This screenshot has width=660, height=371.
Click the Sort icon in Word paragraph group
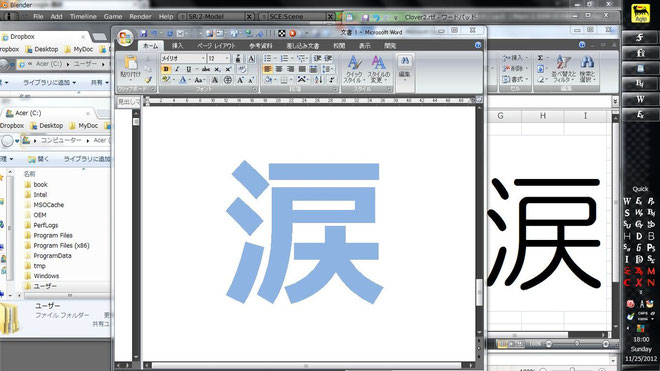click(x=318, y=80)
